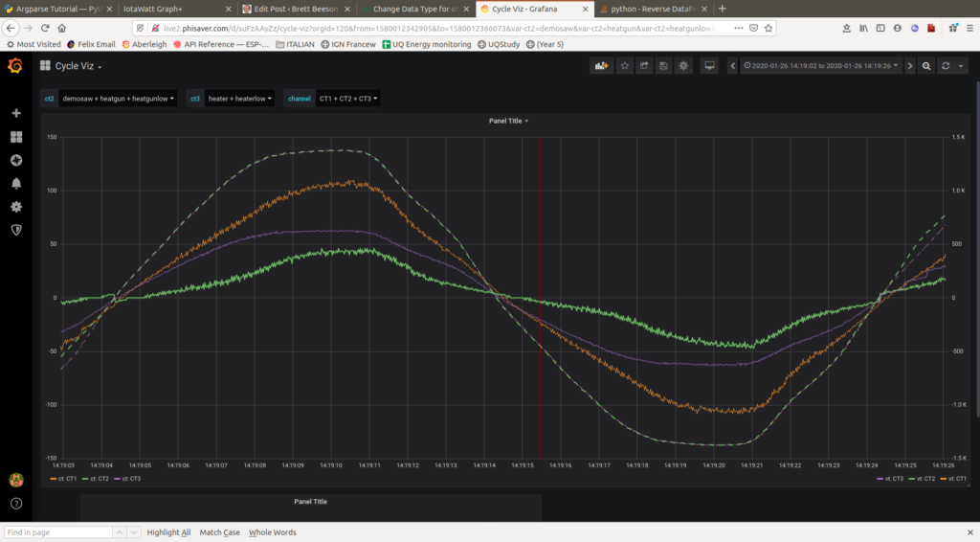Close the Cycle Viz Grafana tab

(585, 9)
